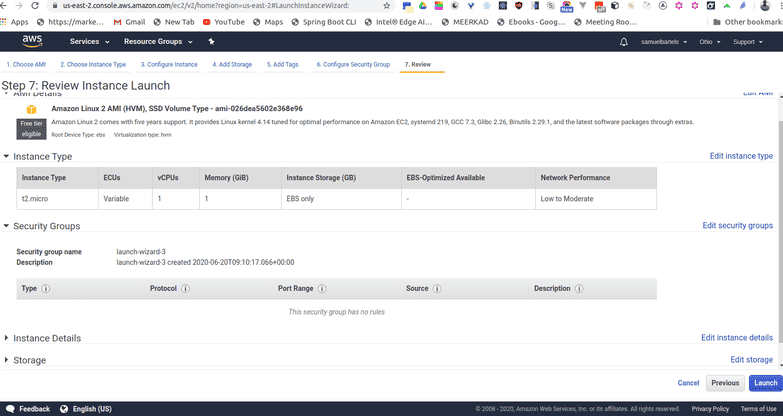This screenshot has height=416, width=783.
Task: Go to step 2 Choose Instance Type tab
Action: 93,64
